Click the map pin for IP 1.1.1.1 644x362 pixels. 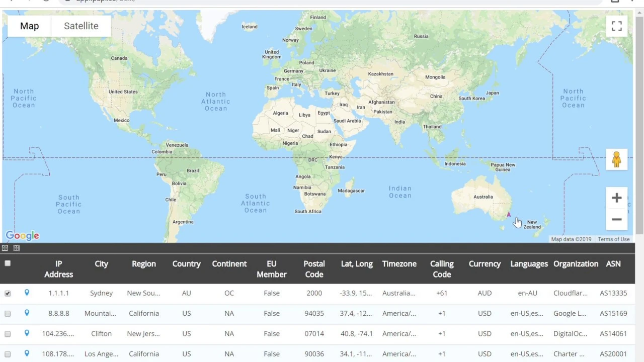(x=27, y=293)
